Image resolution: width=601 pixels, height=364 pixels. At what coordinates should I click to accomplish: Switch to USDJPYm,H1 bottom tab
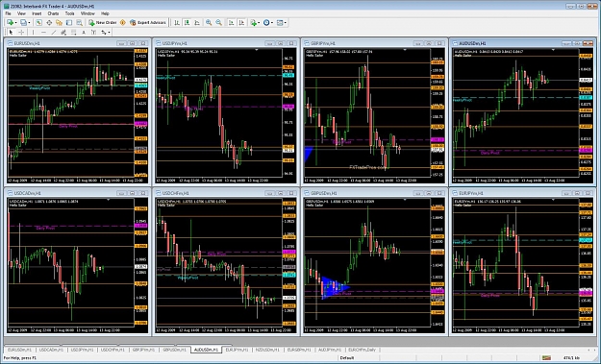click(x=83, y=350)
